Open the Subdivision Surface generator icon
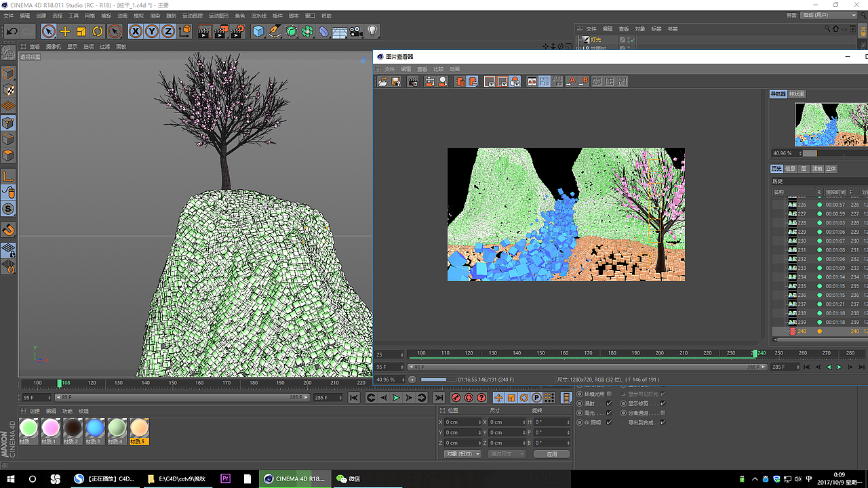Screen dimensions: 868x488 [292, 31]
